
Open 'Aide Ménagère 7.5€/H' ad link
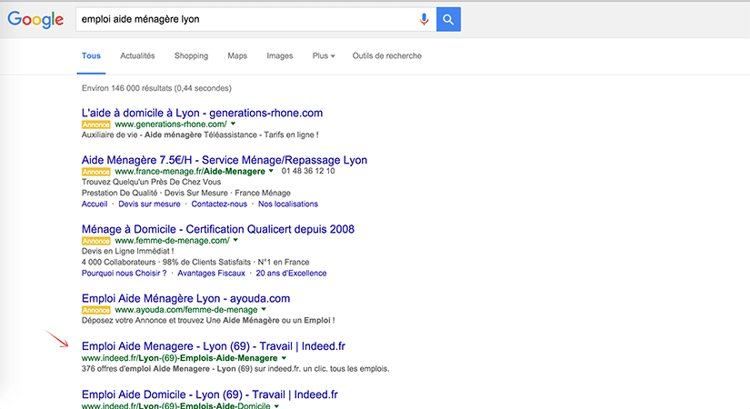click(224, 160)
